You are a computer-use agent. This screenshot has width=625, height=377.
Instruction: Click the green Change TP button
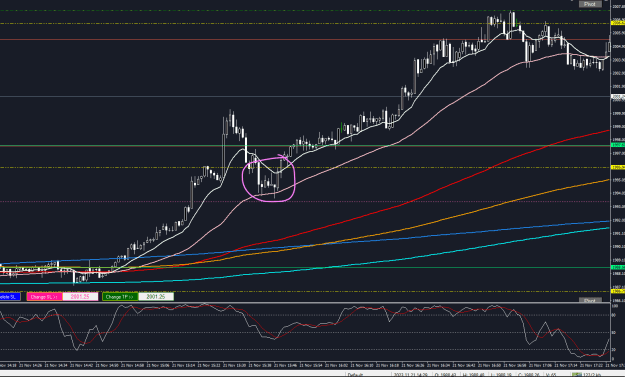click(120, 297)
